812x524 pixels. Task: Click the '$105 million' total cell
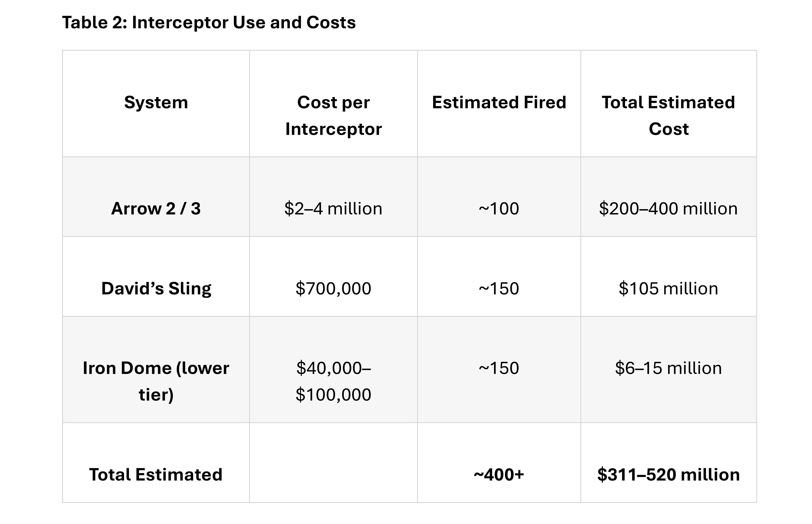click(668, 288)
